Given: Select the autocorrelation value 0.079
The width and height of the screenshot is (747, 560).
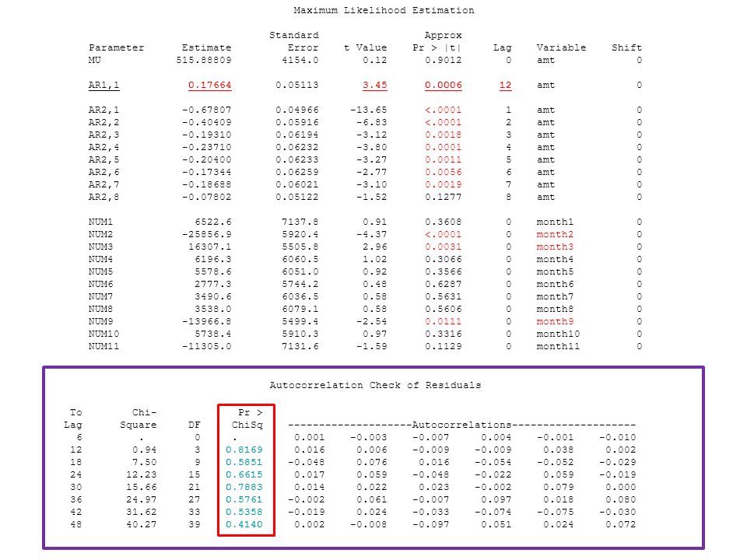Looking at the screenshot, I should pyautogui.click(x=559, y=487).
